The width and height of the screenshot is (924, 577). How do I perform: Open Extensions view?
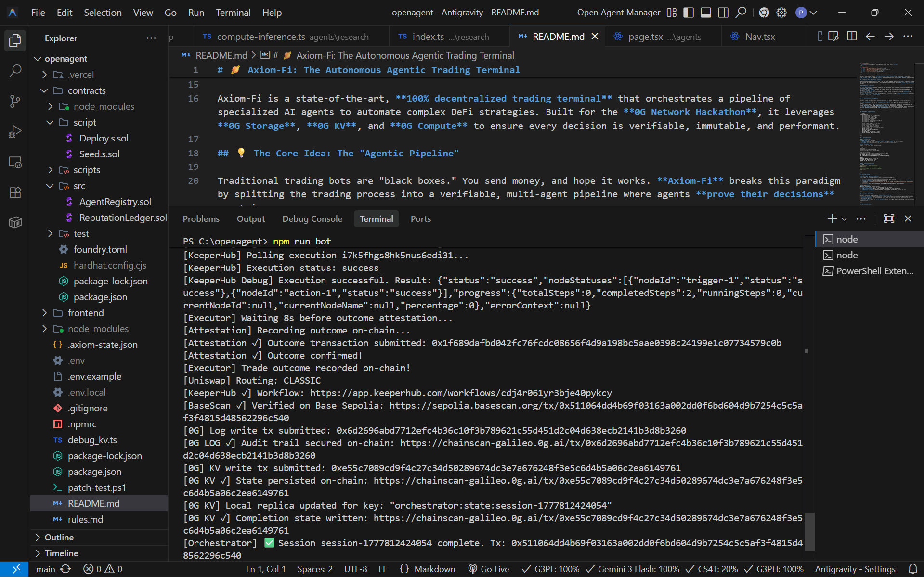click(x=15, y=192)
